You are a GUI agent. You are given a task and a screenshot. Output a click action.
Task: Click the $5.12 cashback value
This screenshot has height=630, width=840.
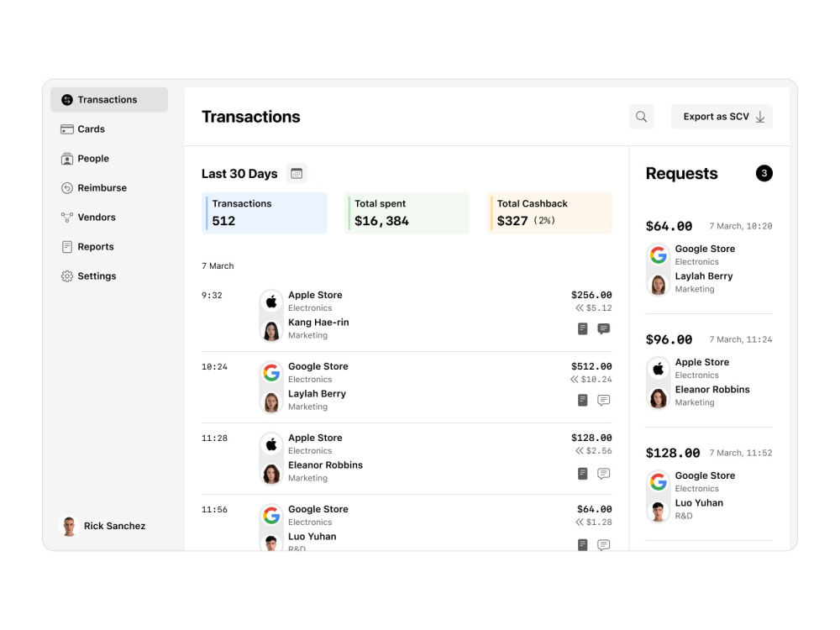point(599,308)
